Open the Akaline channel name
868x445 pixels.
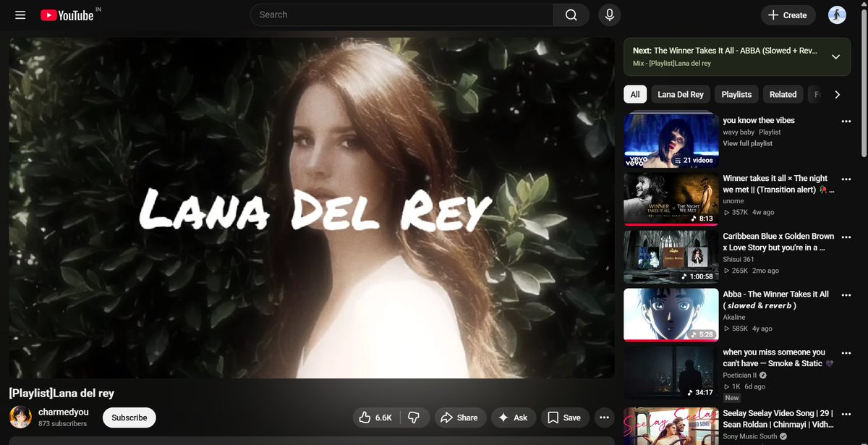tap(734, 317)
